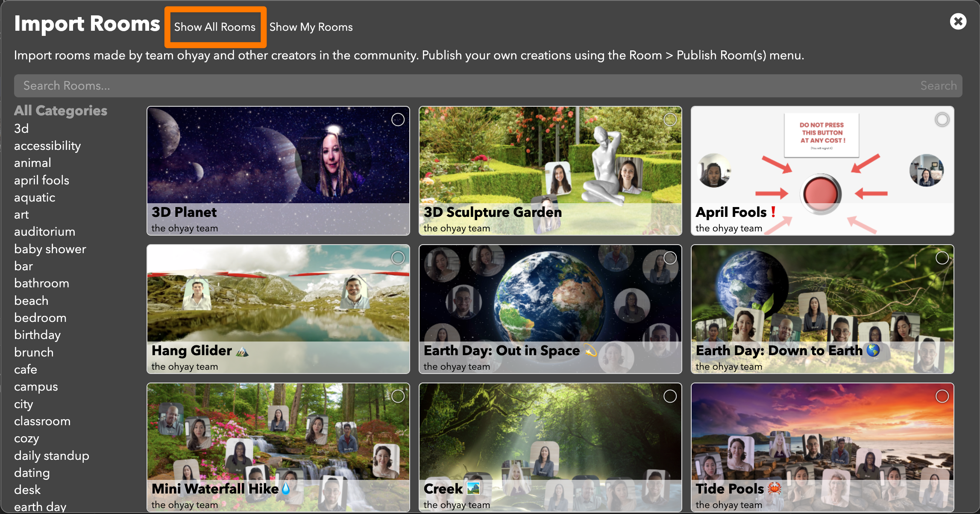980x514 pixels.
Task: Select the Creek room radio circle
Action: (x=670, y=396)
